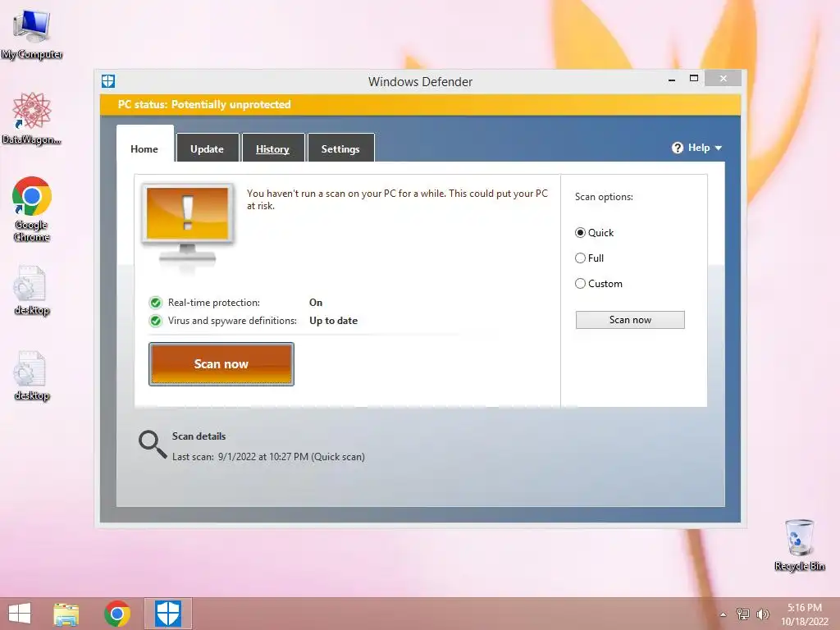The height and width of the screenshot is (630, 840).
Task: Switch to the Update tab
Action: (x=208, y=148)
